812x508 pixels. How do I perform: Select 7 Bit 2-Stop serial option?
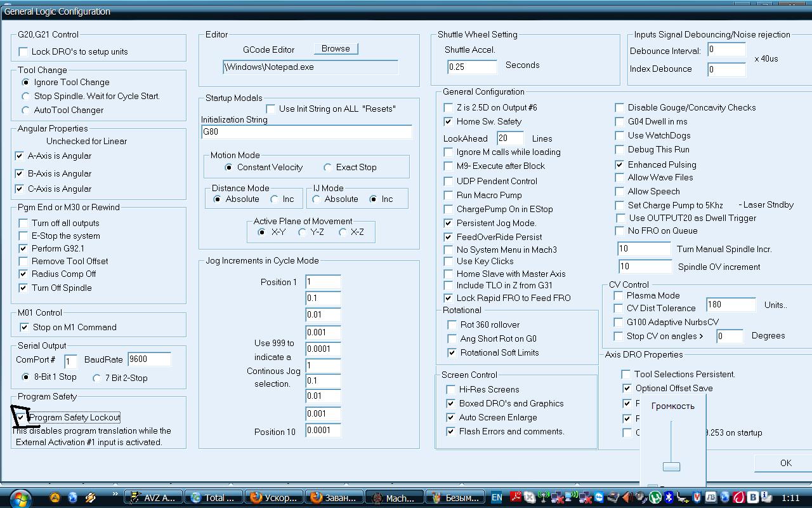point(96,378)
